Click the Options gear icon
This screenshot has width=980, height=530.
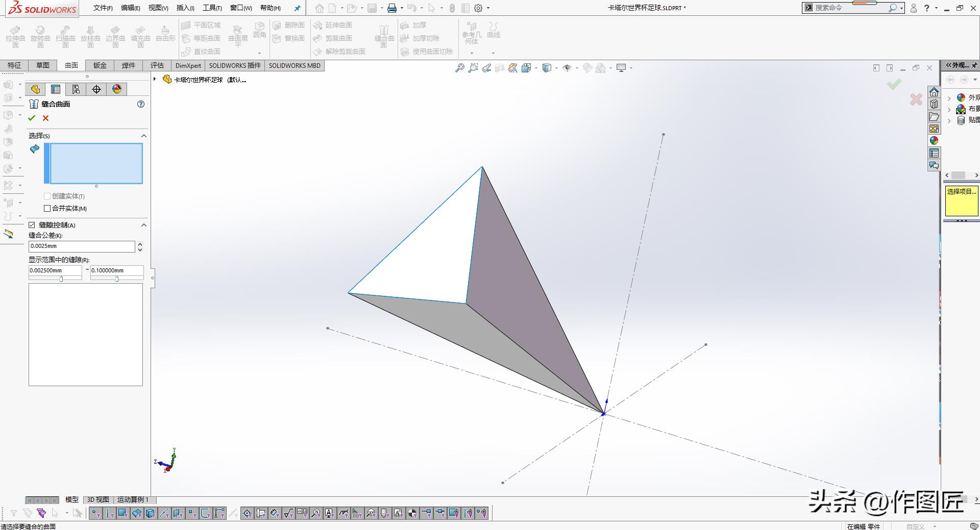[478, 8]
